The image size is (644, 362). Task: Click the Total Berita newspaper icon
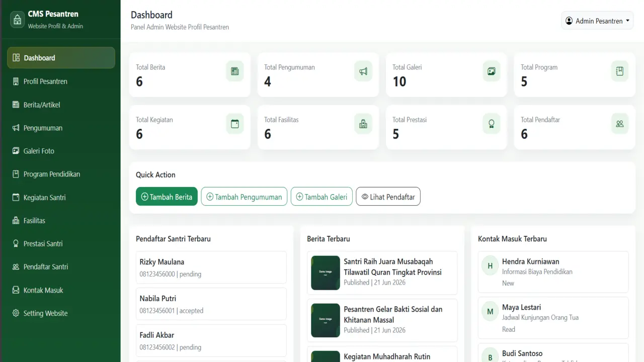pyautogui.click(x=235, y=71)
